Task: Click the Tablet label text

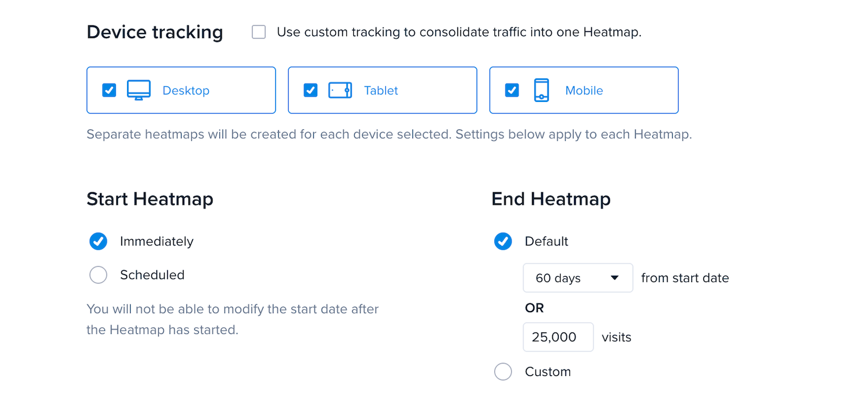Action: pyautogui.click(x=381, y=91)
